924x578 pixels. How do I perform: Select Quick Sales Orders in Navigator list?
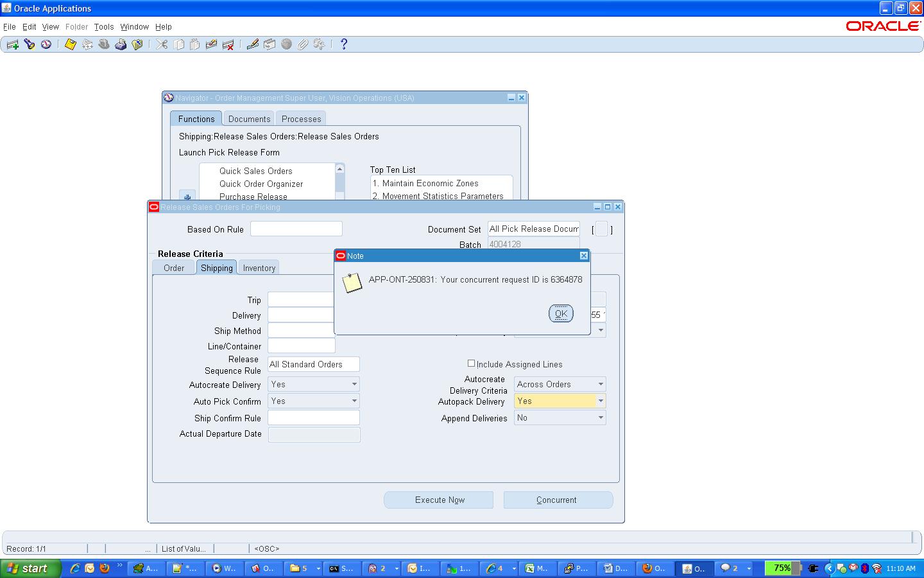tap(256, 171)
